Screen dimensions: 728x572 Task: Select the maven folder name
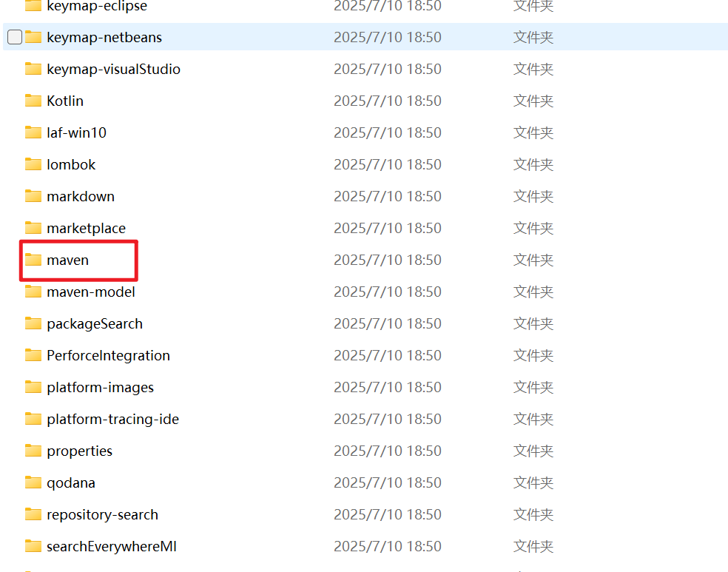(x=68, y=260)
